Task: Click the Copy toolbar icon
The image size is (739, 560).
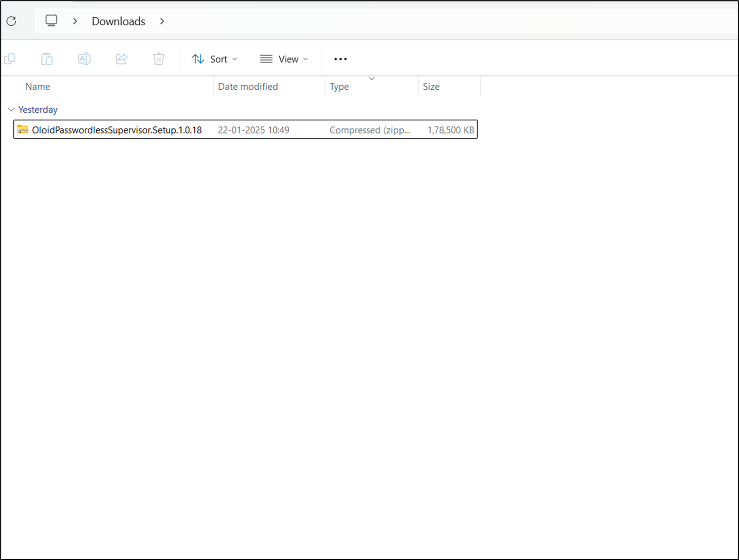Action: [x=10, y=59]
